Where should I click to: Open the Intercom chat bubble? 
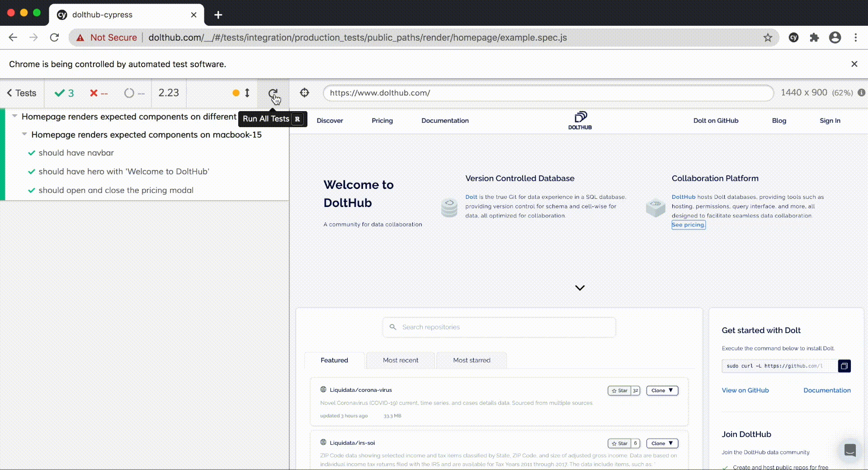850,451
